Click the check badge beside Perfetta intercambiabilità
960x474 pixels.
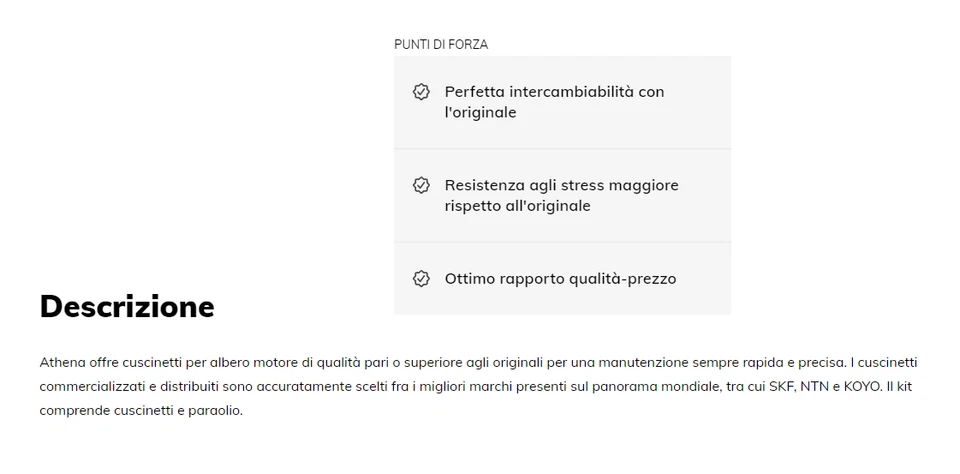(421, 92)
